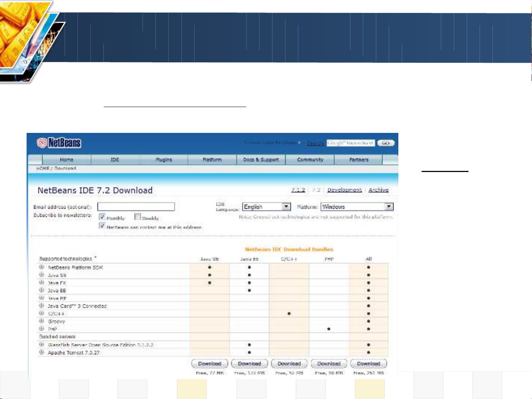Go to the Plugins tab
The height and width of the screenshot is (399, 532).
tap(164, 160)
